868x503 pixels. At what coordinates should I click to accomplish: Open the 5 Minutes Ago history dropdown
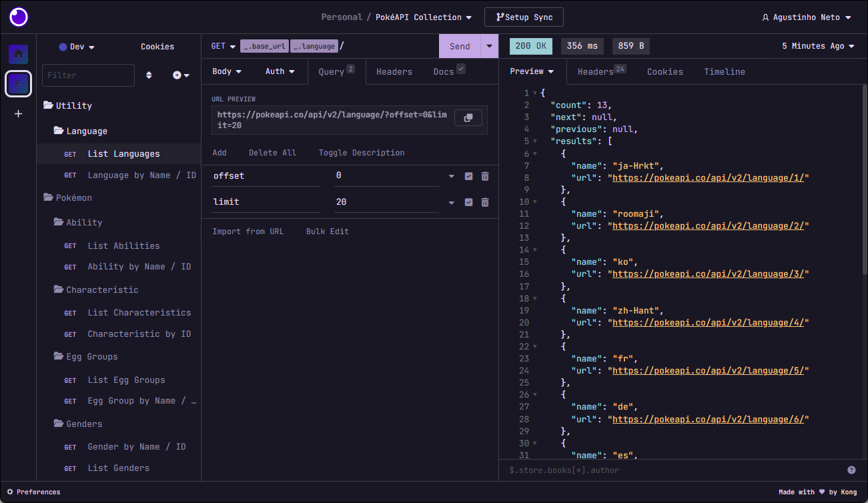(x=818, y=46)
